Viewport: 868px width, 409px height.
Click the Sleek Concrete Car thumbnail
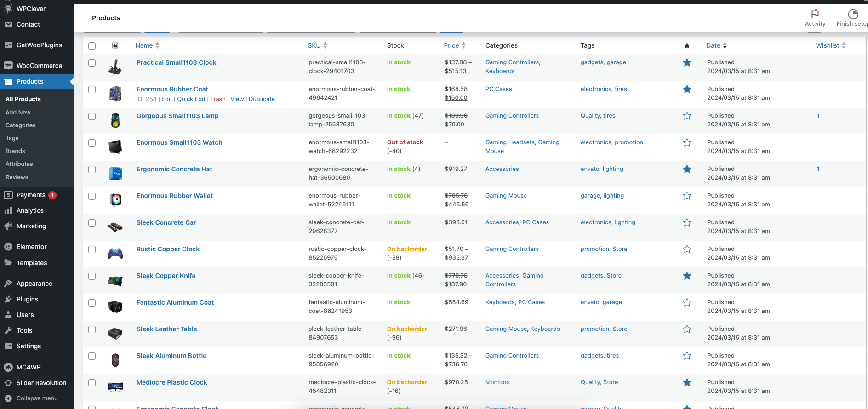pyautogui.click(x=115, y=227)
